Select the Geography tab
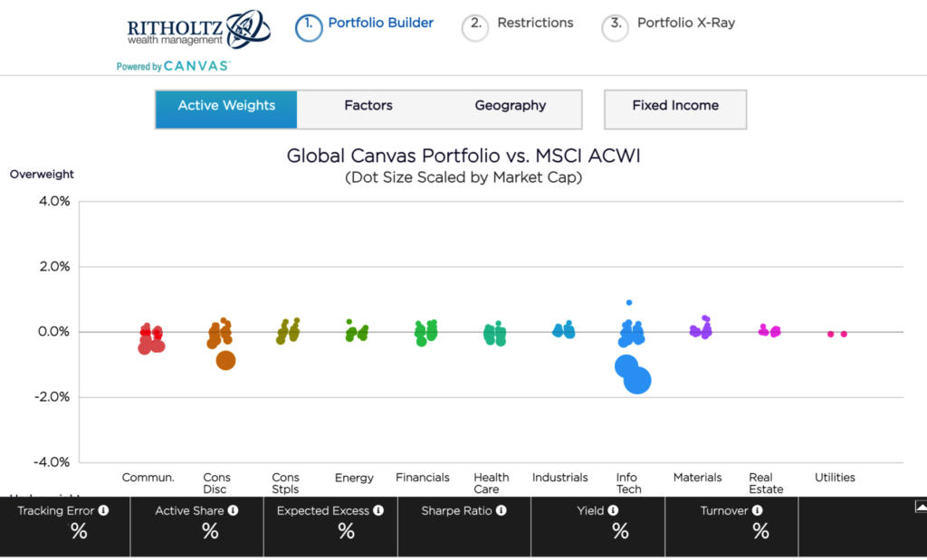The height and width of the screenshot is (560, 927). 511,106
